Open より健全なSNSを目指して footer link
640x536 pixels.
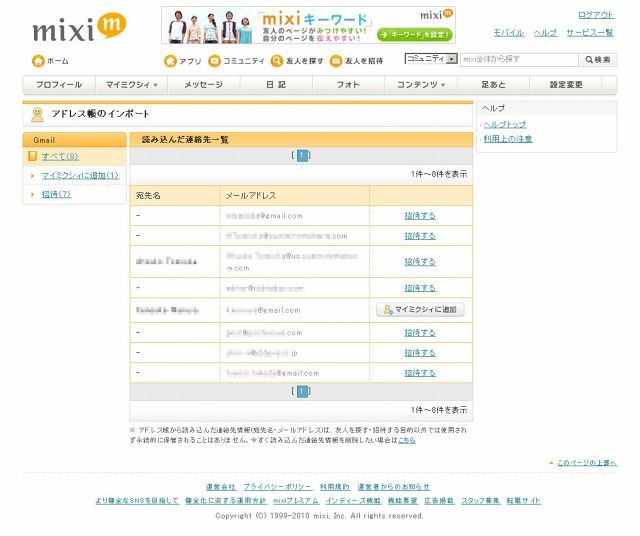coord(137,501)
